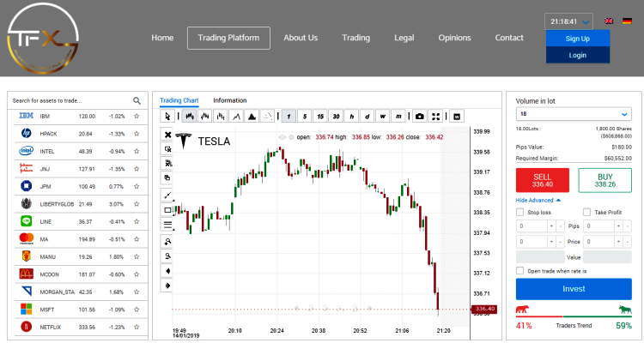This screenshot has width=644, height=343.
Task: Click the blue Invest button
Action: click(574, 289)
